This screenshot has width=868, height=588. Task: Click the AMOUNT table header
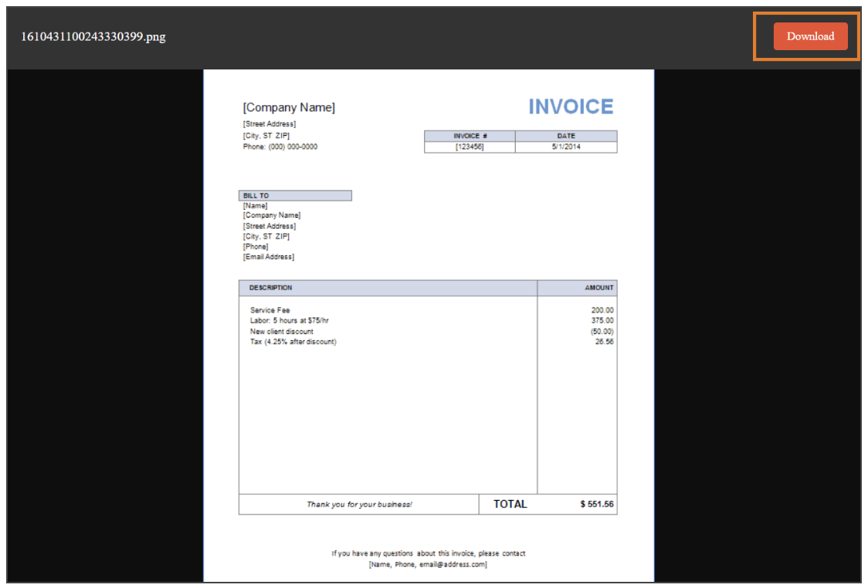[x=598, y=288]
